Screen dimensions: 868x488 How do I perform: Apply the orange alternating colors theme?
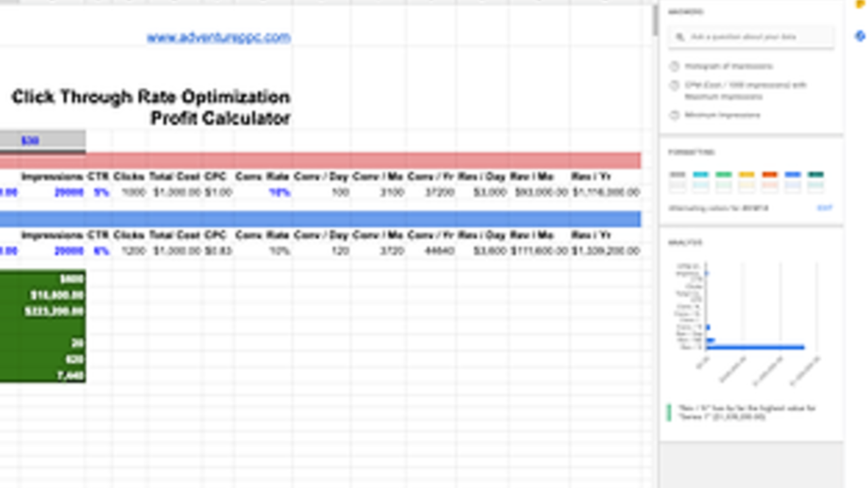click(x=770, y=180)
